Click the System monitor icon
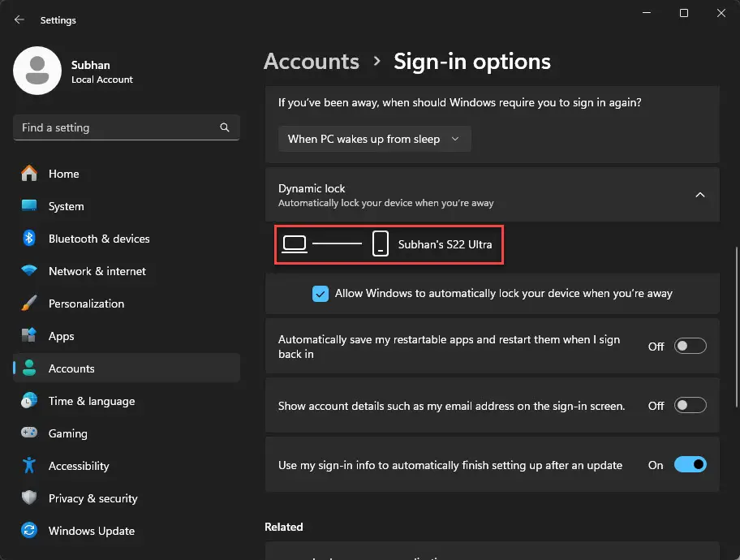The width and height of the screenshot is (740, 560). [29, 206]
